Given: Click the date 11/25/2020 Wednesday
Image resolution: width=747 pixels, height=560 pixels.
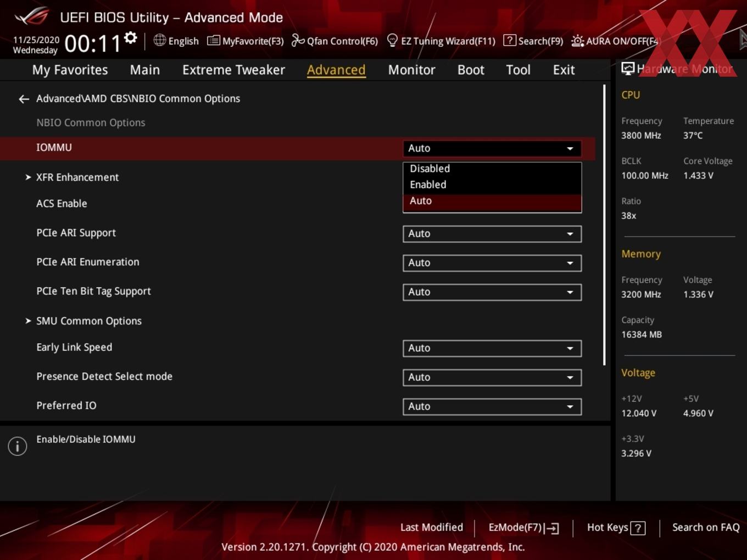Looking at the screenshot, I should click(36, 45).
